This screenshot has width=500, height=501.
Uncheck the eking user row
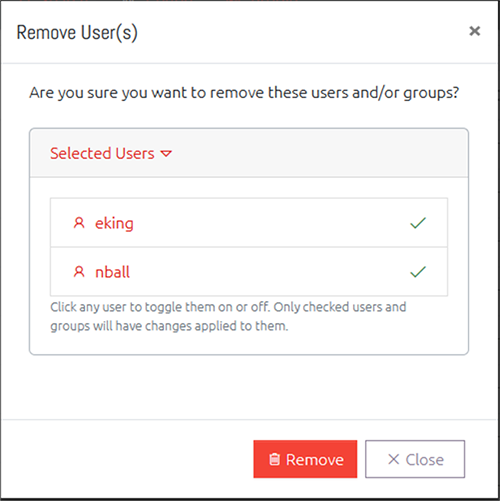click(249, 223)
